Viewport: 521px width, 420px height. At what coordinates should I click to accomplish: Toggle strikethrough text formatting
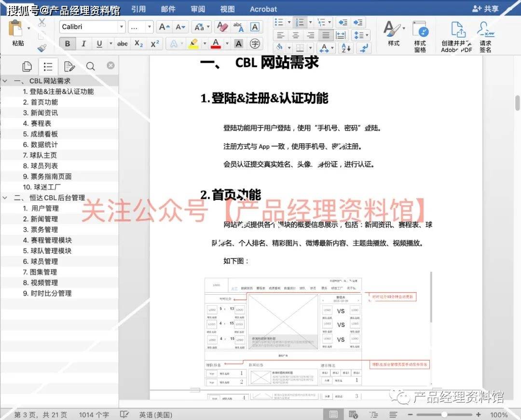(x=123, y=44)
